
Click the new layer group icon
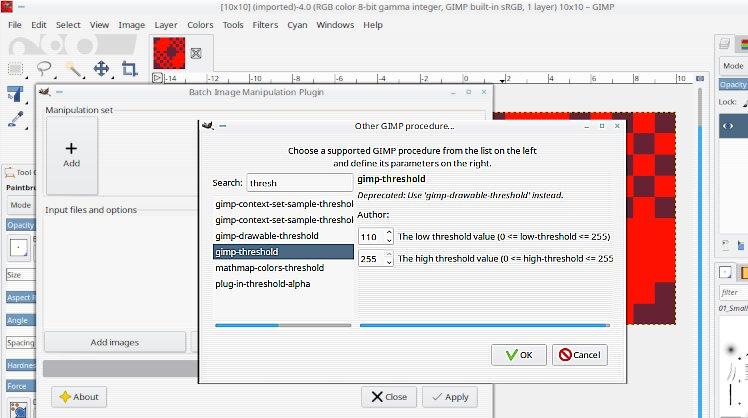(x=741, y=246)
